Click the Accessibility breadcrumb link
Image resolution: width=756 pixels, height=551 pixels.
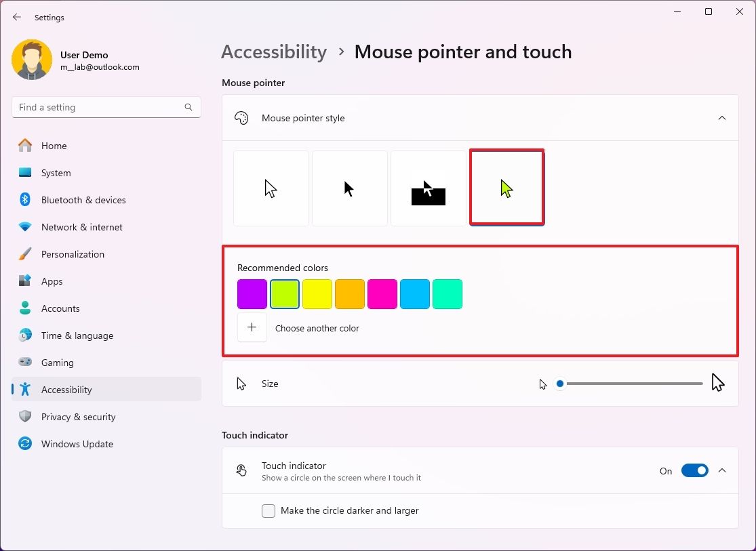click(x=274, y=52)
